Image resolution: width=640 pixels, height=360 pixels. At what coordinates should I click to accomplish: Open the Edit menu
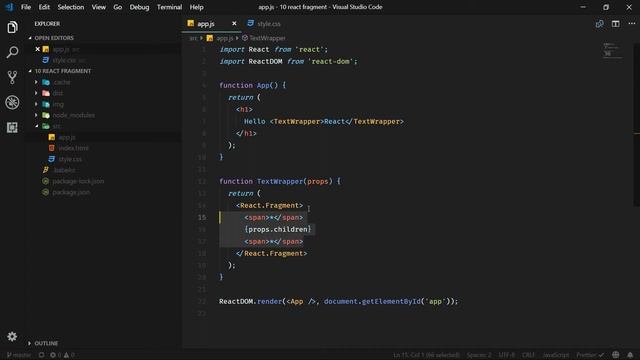point(44,7)
